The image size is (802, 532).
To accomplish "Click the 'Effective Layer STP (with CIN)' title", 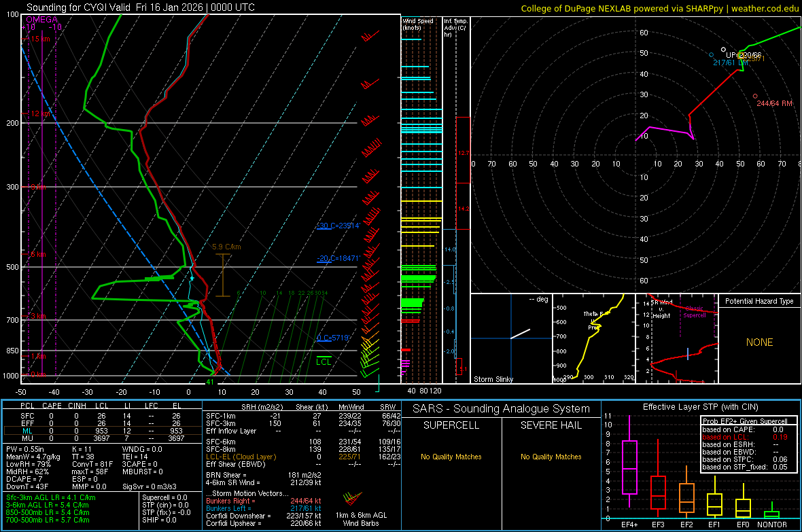I will (x=700, y=407).
